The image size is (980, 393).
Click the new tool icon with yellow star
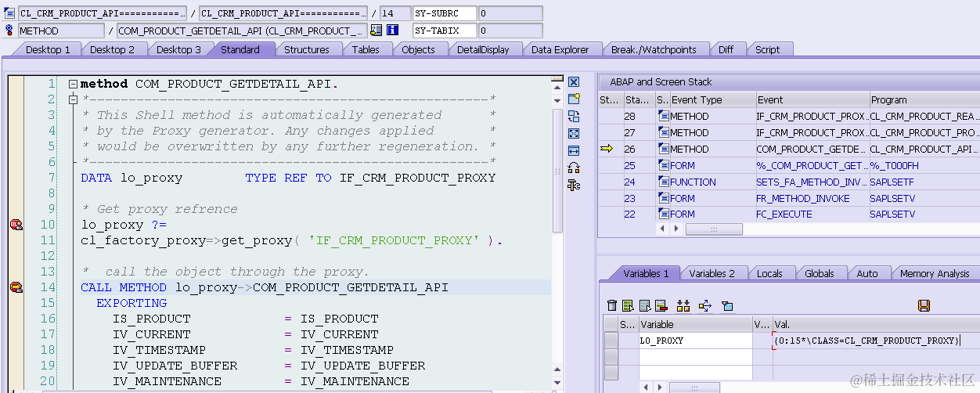574,99
